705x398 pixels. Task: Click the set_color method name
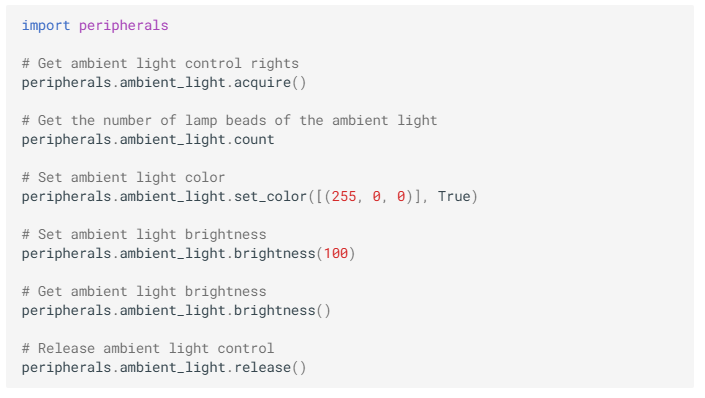[x=270, y=197]
